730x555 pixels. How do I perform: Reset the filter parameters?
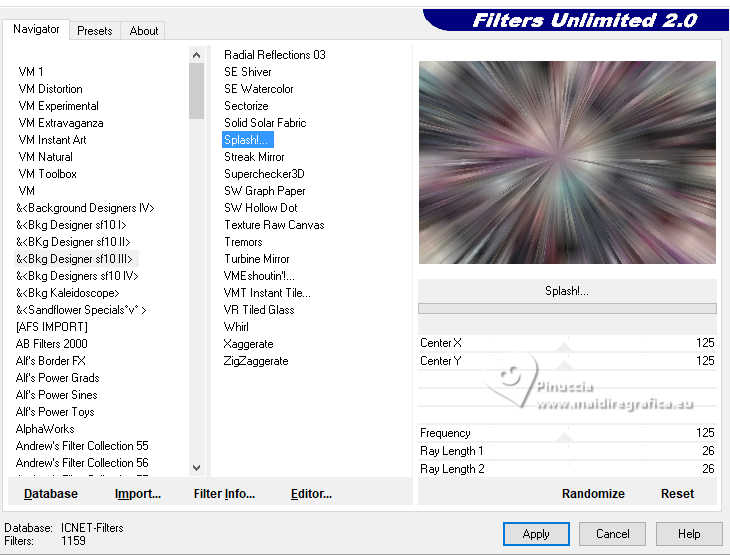coord(677,494)
